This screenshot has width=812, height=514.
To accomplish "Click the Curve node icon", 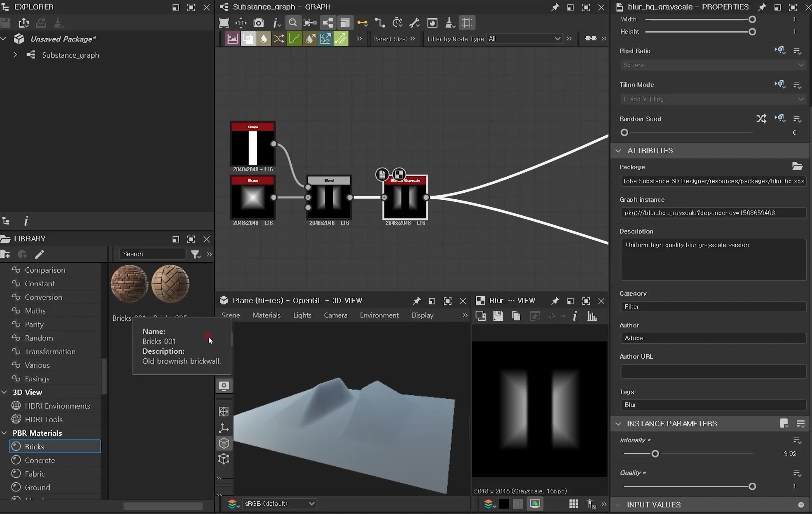I will 294,39.
